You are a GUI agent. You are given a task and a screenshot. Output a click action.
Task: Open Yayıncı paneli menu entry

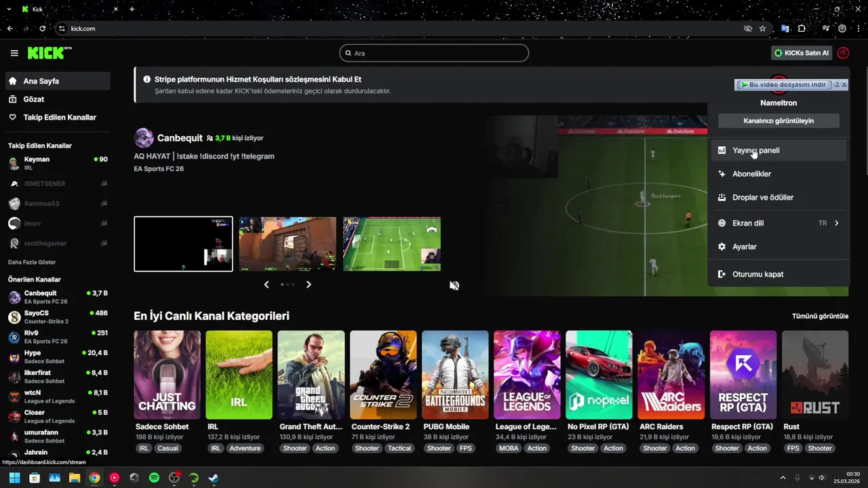(778, 150)
